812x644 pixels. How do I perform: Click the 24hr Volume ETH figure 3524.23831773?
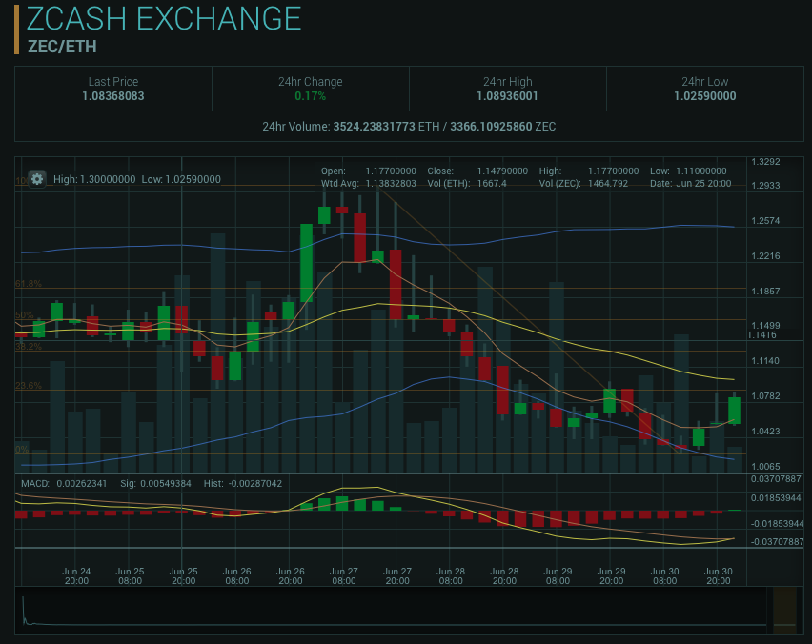pos(374,127)
